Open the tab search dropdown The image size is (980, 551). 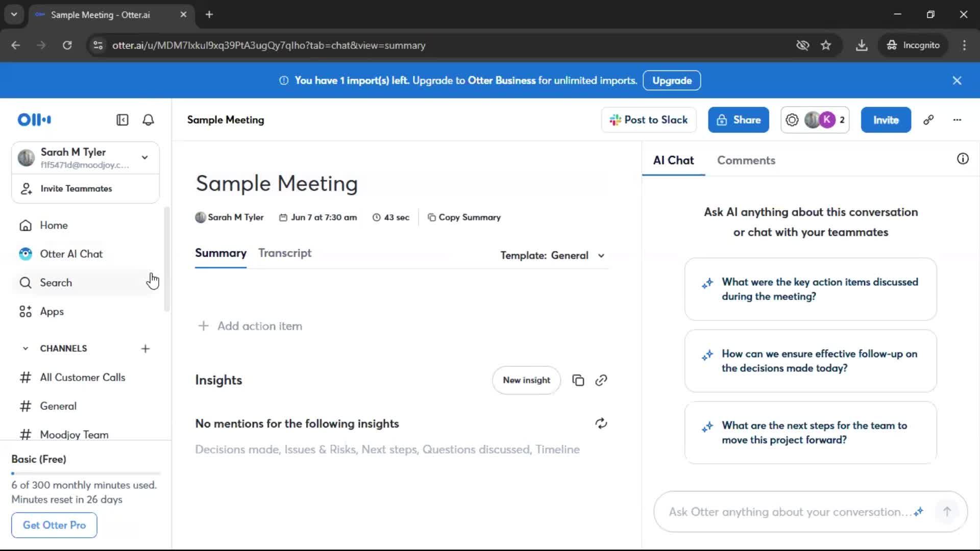pyautogui.click(x=14, y=14)
